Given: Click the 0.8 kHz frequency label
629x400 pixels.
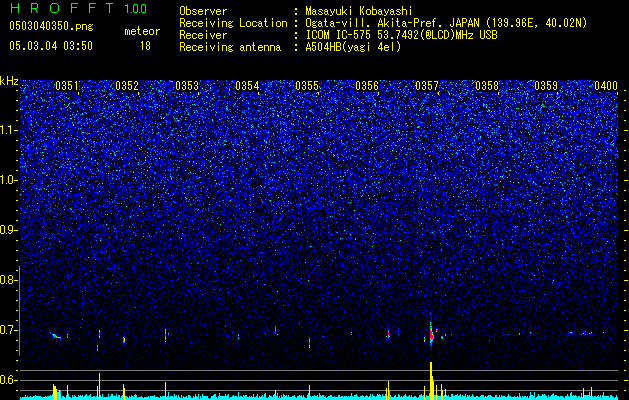Looking at the screenshot, I should click(x=9, y=280).
